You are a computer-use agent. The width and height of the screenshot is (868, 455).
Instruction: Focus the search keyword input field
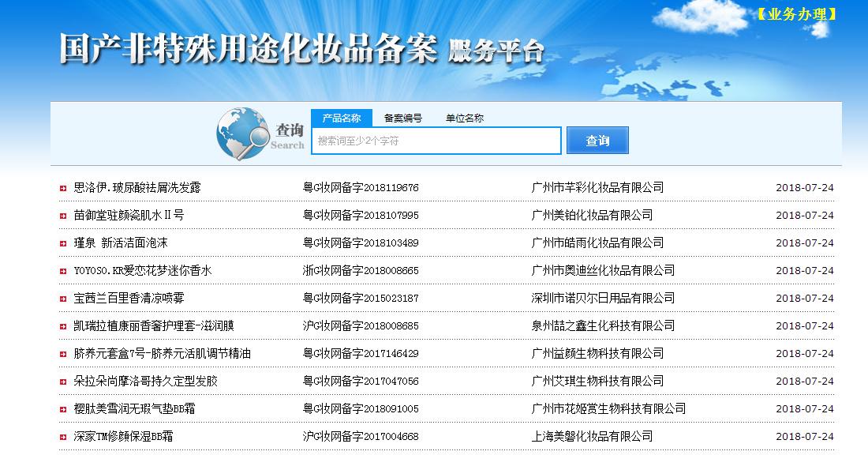click(x=436, y=141)
